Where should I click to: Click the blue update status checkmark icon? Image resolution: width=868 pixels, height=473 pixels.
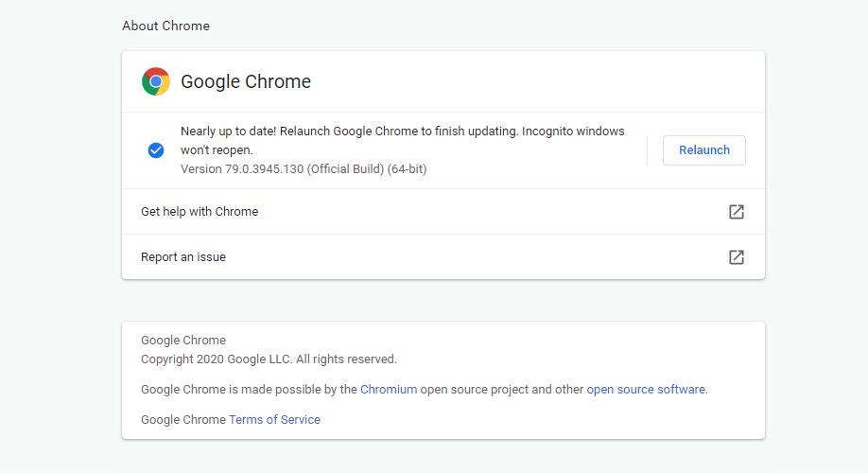click(156, 150)
